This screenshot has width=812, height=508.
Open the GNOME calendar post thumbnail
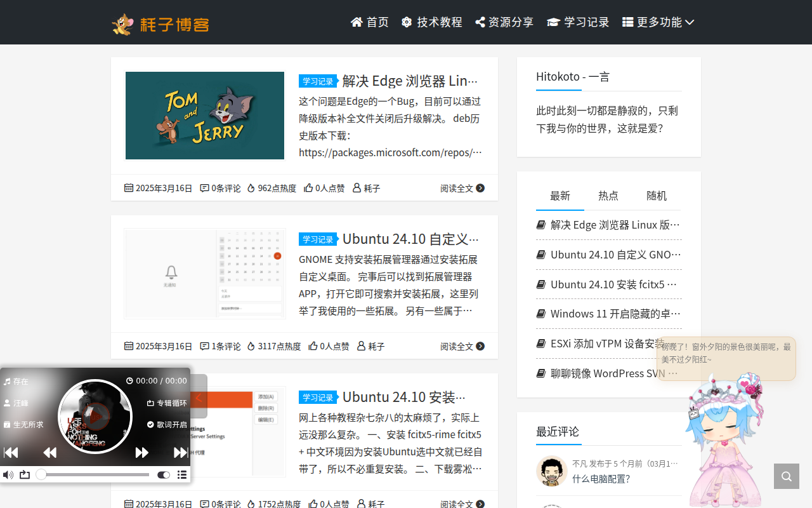tap(205, 274)
